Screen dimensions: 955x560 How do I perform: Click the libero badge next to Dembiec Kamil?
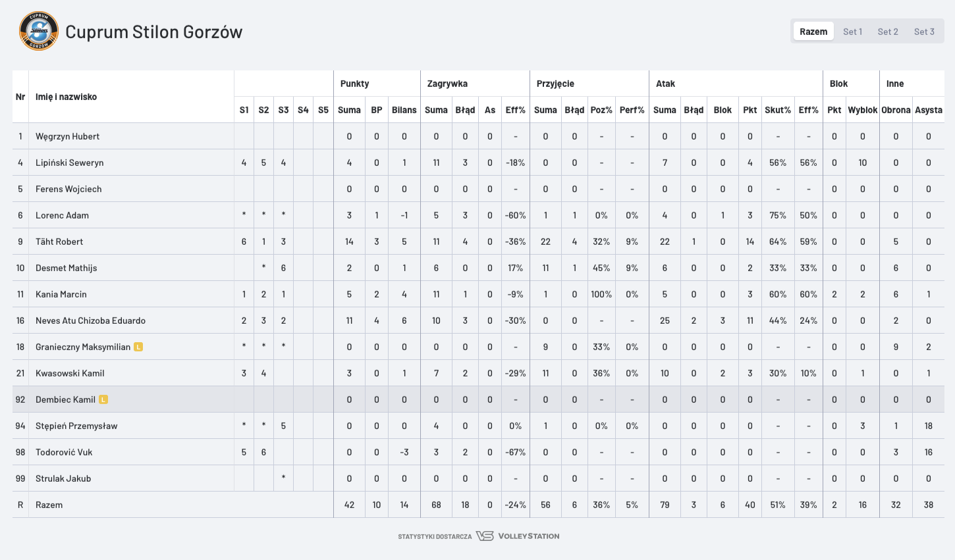click(x=103, y=399)
